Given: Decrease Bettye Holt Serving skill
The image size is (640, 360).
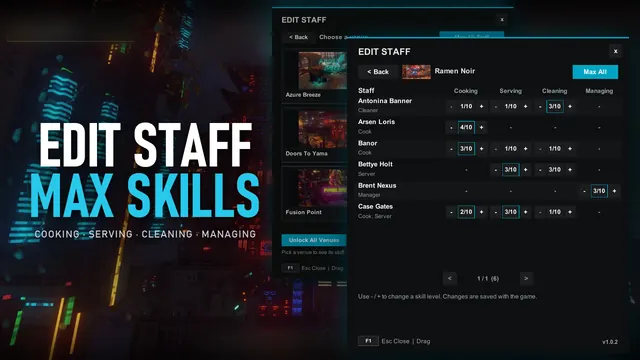Looking at the screenshot, I should pyautogui.click(x=496, y=169).
